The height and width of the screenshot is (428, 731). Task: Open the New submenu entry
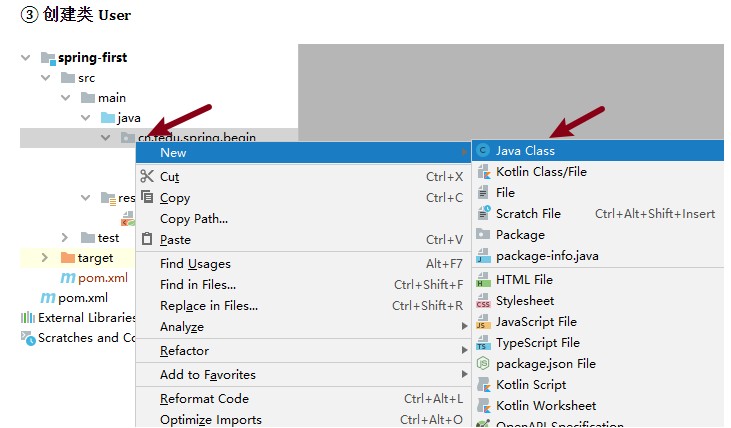click(x=303, y=152)
